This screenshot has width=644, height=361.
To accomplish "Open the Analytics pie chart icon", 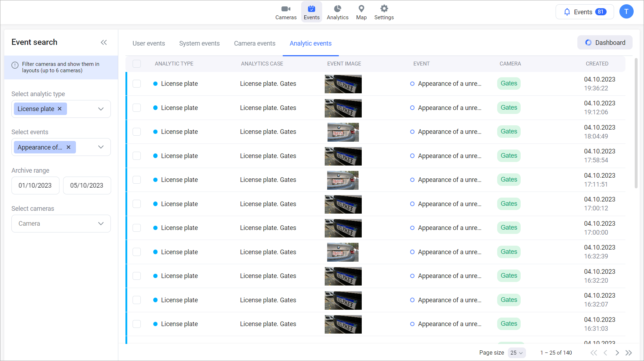I will [338, 9].
